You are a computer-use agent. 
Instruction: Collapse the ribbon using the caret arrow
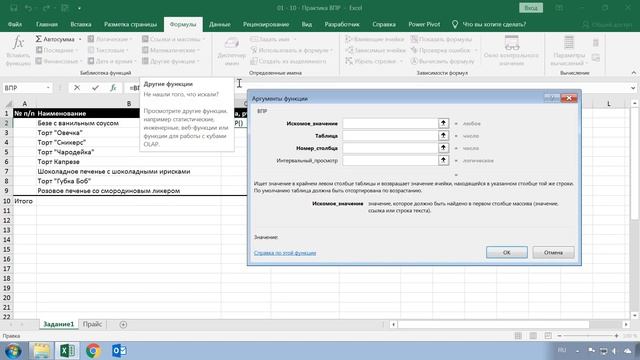click(633, 73)
